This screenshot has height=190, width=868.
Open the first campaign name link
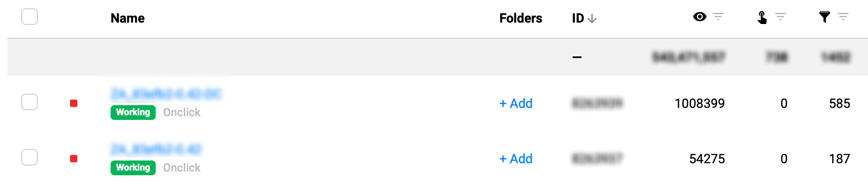[166, 94]
